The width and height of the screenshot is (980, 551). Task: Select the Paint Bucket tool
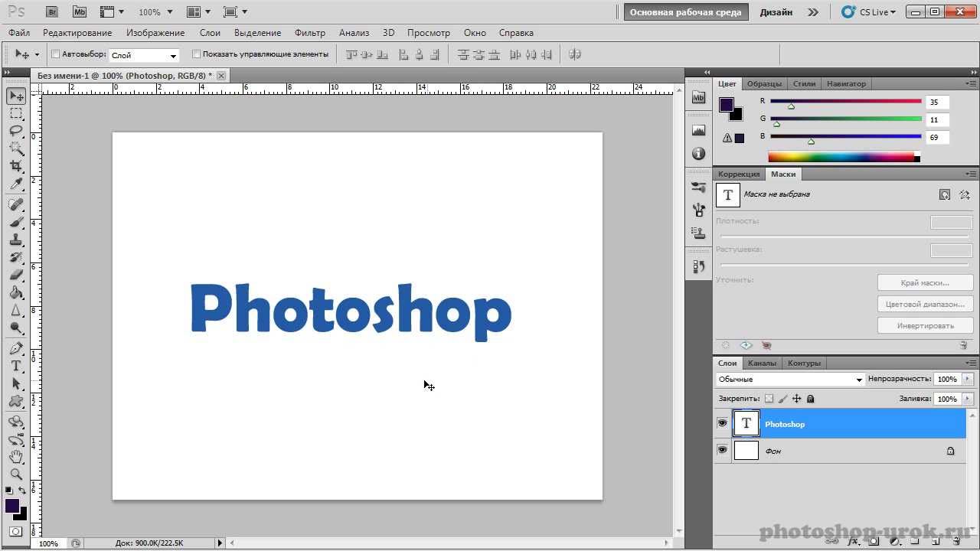click(x=16, y=292)
